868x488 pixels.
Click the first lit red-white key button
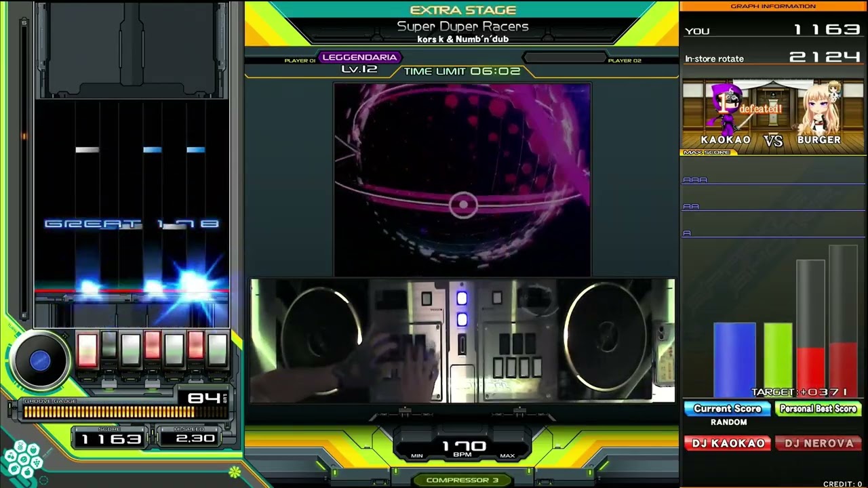coord(87,350)
